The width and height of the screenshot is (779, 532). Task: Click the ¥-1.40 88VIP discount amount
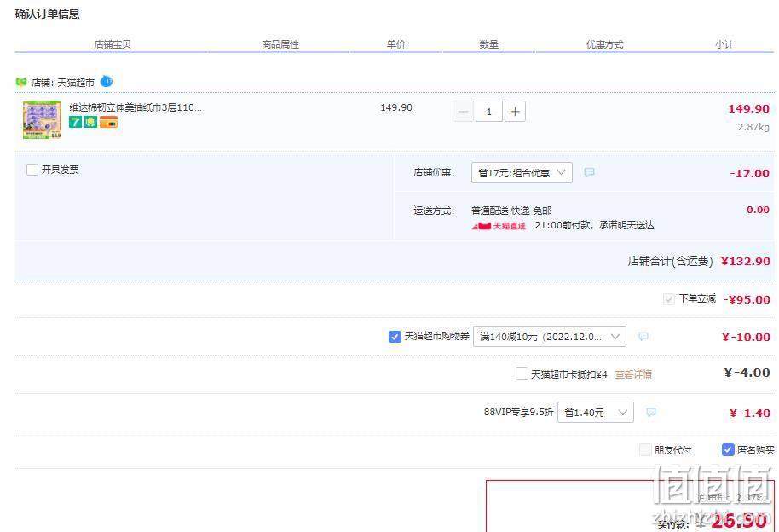coord(750,413)
